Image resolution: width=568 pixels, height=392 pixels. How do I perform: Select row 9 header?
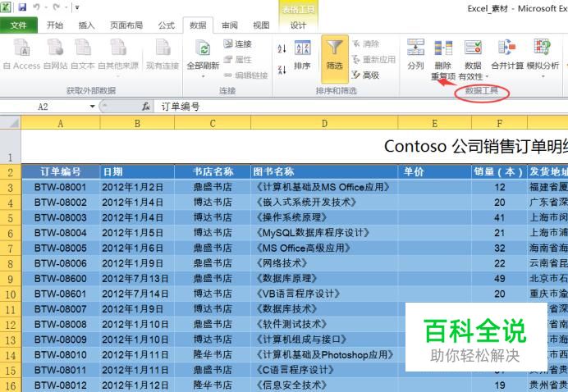click(x=11, y=279)
